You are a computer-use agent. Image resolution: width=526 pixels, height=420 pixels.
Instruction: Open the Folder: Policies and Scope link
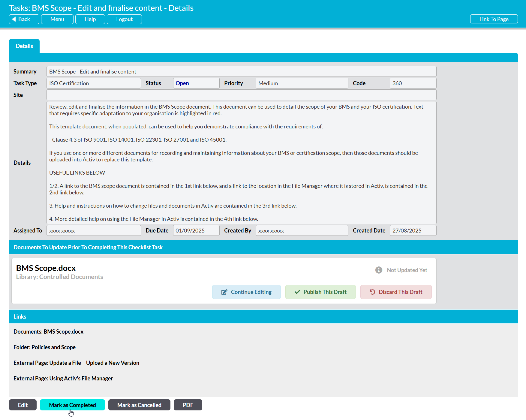coord(44,347)
